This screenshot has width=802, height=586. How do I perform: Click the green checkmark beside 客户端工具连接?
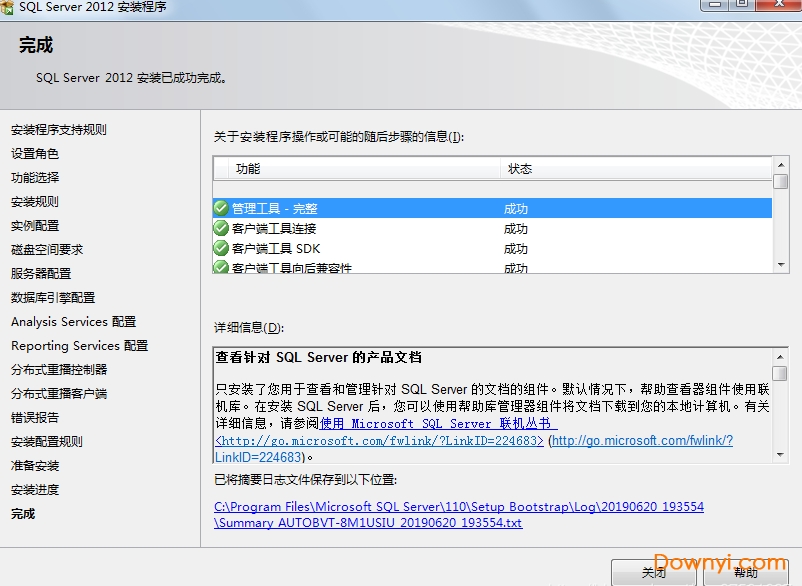coord(221,228)
